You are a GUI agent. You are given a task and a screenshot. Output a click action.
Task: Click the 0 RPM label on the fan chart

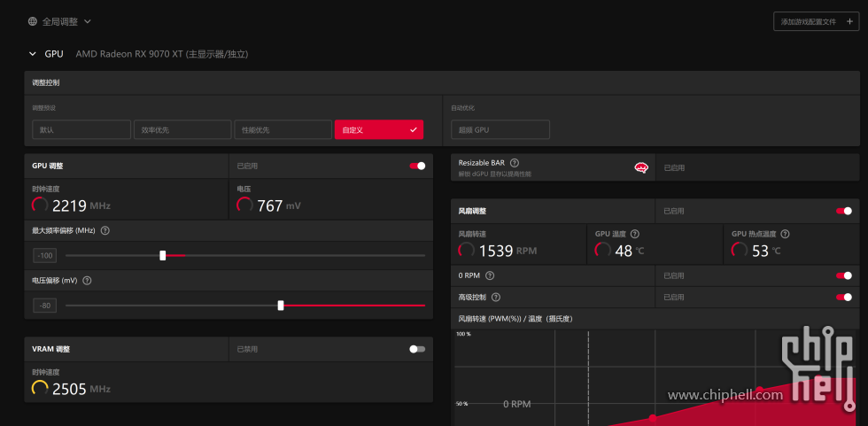click(x=517, y=405)
